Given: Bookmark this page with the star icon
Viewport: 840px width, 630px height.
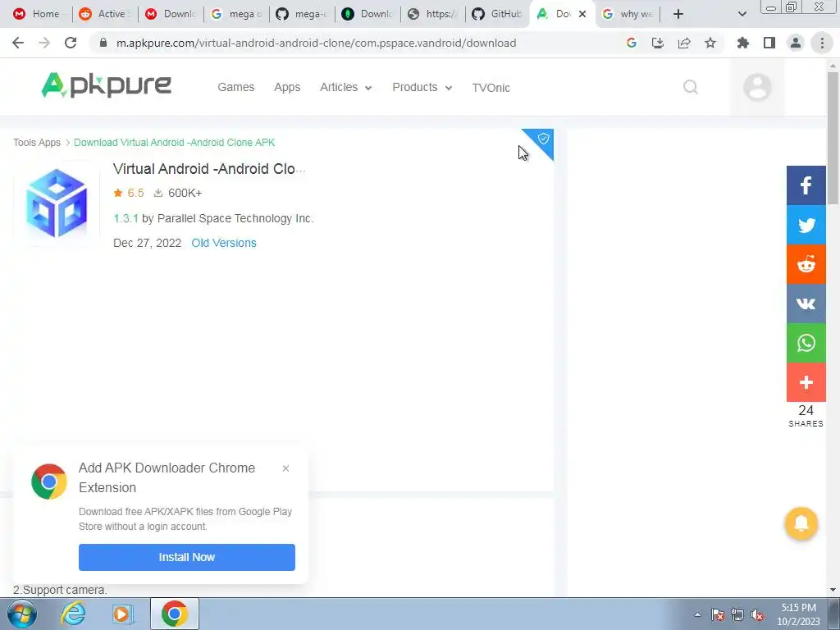Looking at the screenshot, I should 710,43.
